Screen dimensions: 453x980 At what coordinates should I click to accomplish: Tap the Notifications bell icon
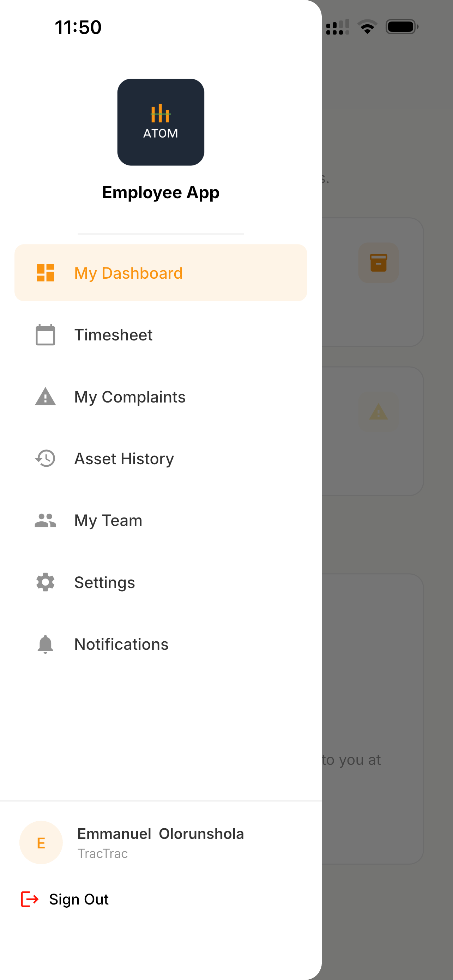(45, 644)
